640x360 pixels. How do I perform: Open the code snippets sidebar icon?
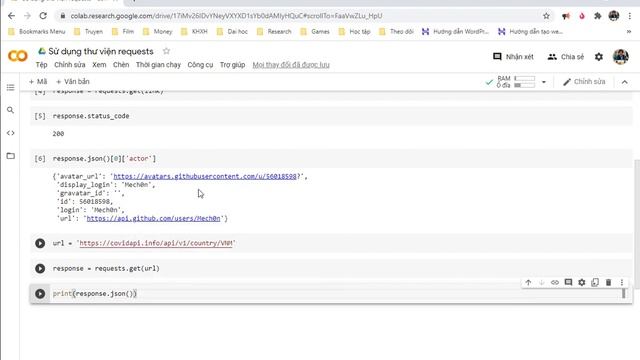click(11, 133)
